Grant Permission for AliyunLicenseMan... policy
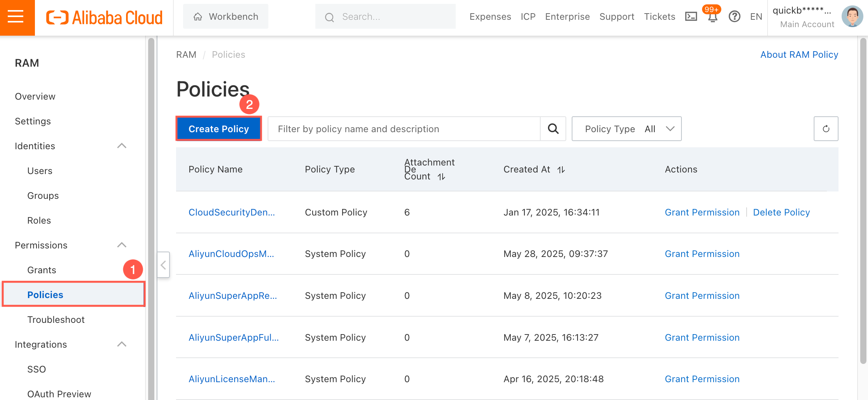Screen dimensions: 868x400 coord(702,379)
